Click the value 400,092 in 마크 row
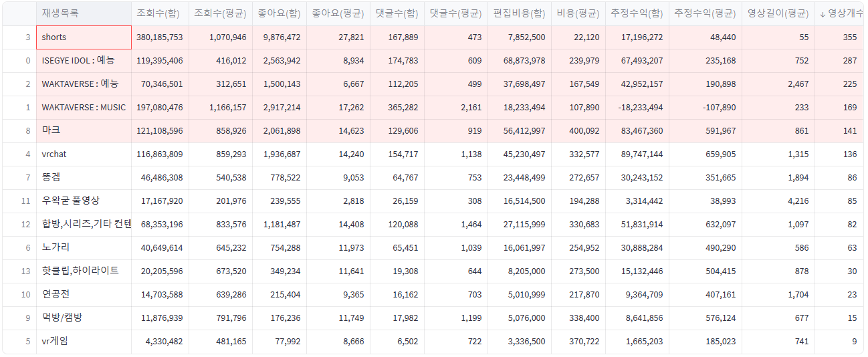The width and height of the screenshot is (868, 357). click(578, 131)
